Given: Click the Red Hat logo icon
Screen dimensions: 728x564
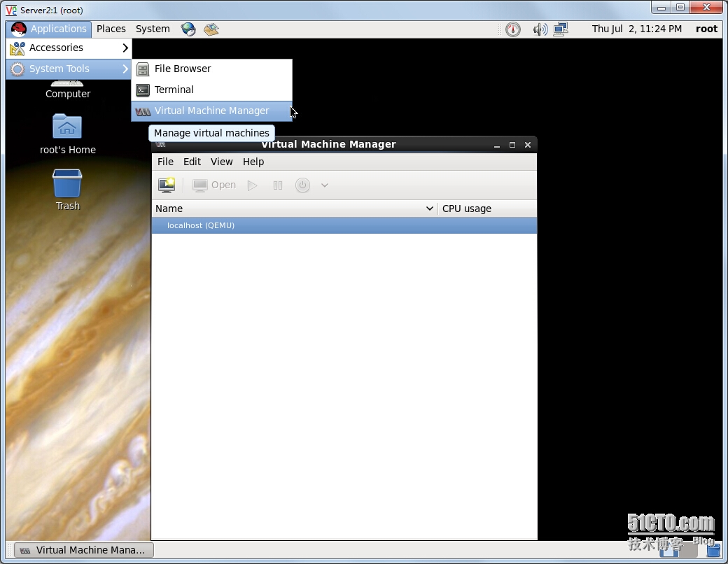Looking at the screenshot, I should pyautogui.click(x=19, y=29).
